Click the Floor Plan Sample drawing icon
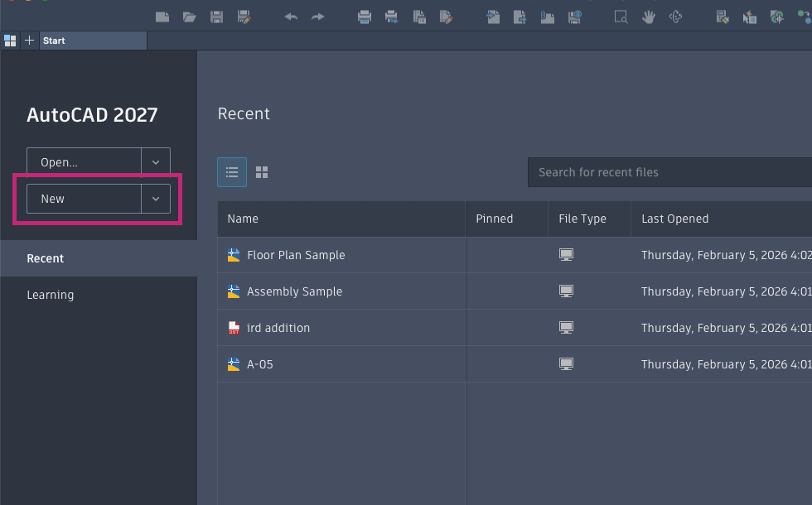Viewport: 812px width, 505px height. click(x=234, y=255)
